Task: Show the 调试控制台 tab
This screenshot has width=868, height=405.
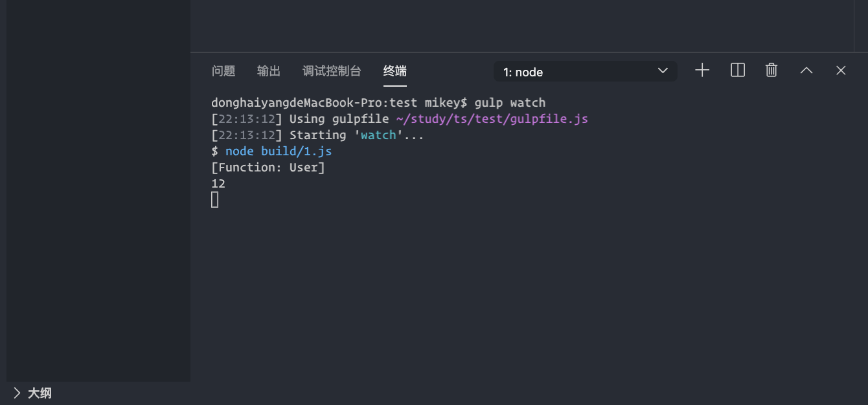Action: 332,71
